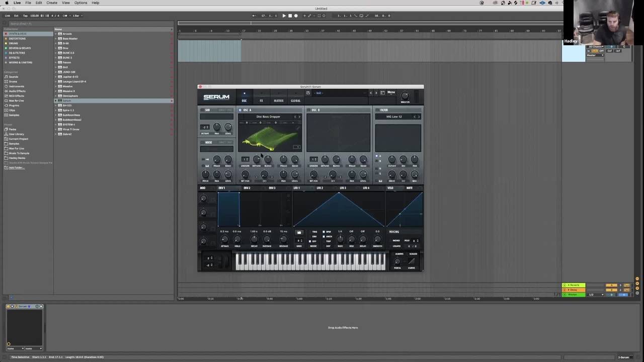Image resolution: width=644 pixels, height=362 pixels.
Task: Click the LFO folder icon in Serum
Action: (299, 232)
